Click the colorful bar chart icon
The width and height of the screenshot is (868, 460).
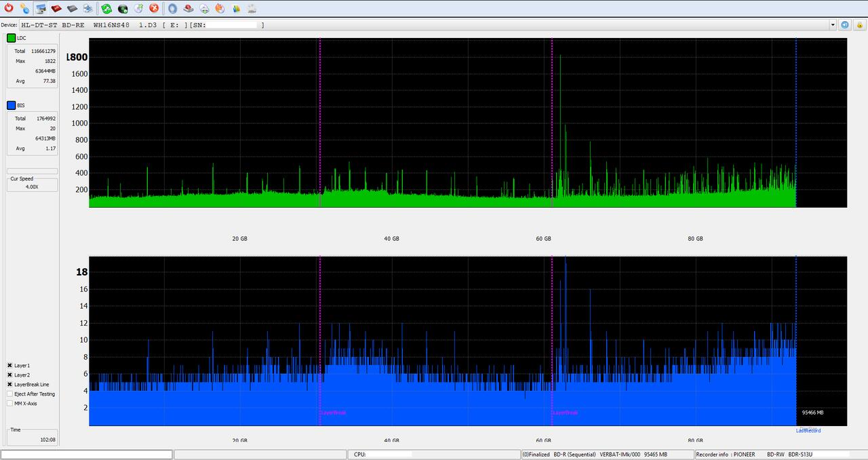click(236, 8)
